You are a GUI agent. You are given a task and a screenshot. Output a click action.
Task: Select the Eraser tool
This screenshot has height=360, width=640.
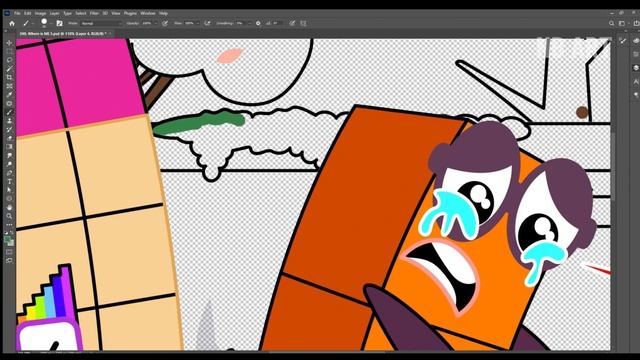point(9,138)
